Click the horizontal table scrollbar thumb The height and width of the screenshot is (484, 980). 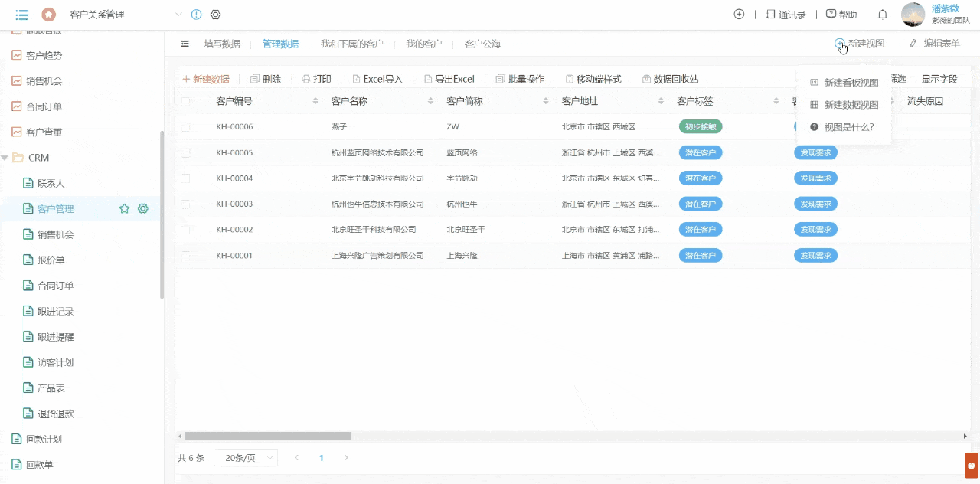[x=268, y=436]
